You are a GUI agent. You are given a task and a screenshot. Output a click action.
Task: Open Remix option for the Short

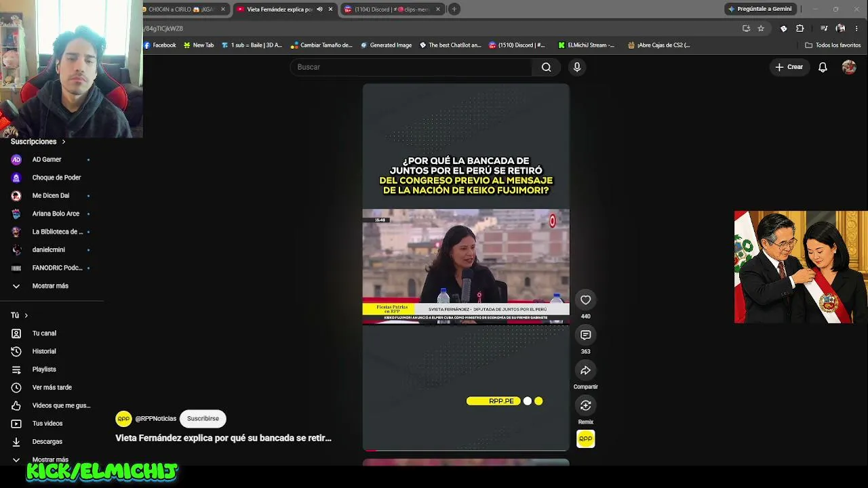pos(586,405)
